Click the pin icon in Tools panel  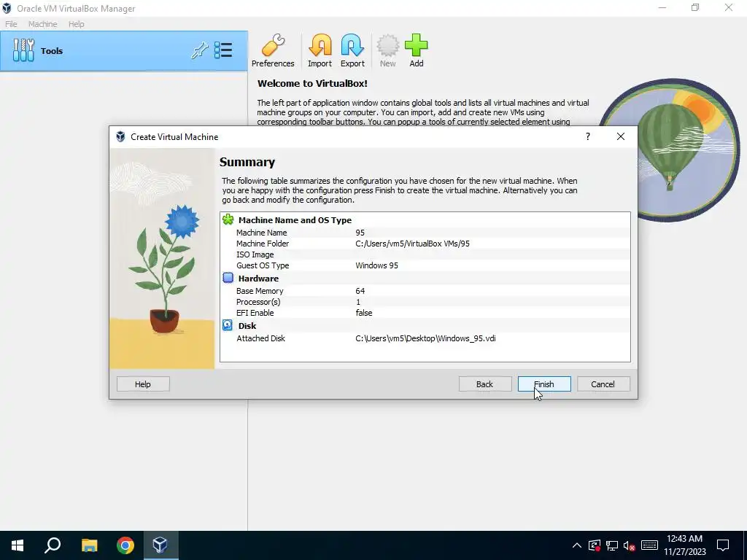click(200, 50)
